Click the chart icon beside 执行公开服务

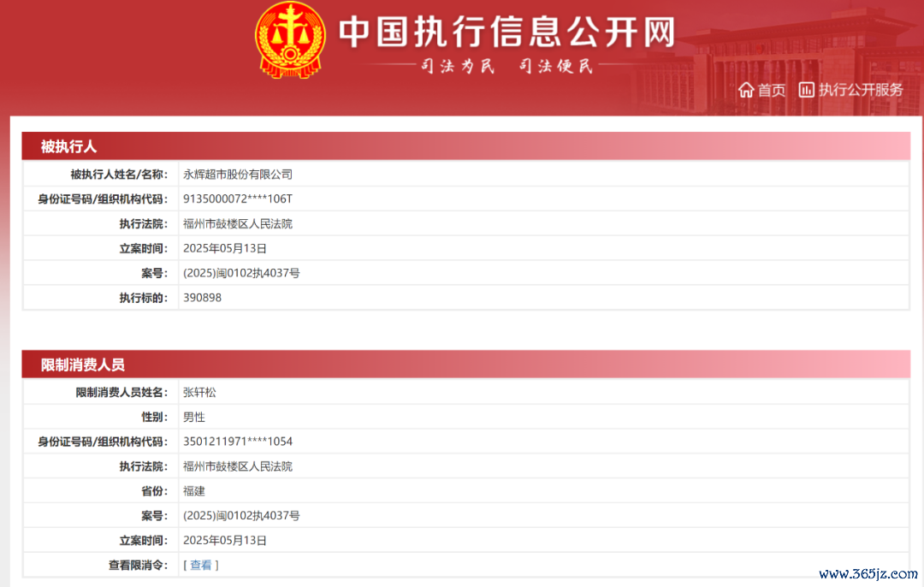coord(806,90)
